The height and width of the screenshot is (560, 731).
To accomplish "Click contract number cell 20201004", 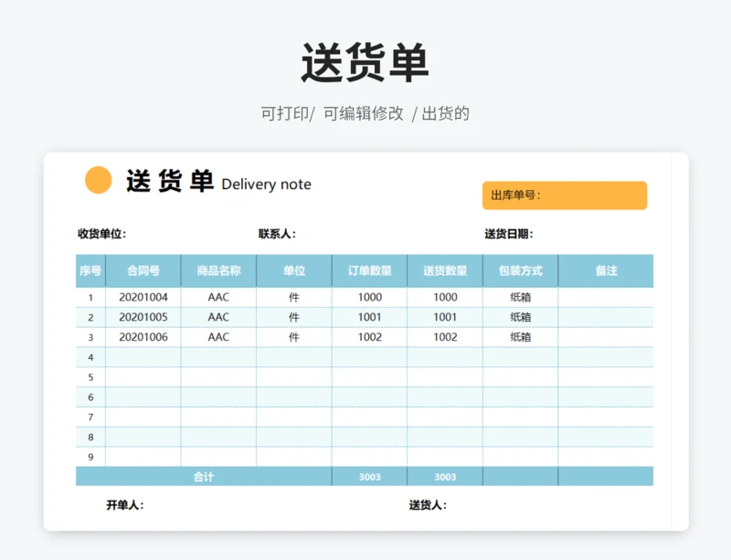I will [143, 297].
